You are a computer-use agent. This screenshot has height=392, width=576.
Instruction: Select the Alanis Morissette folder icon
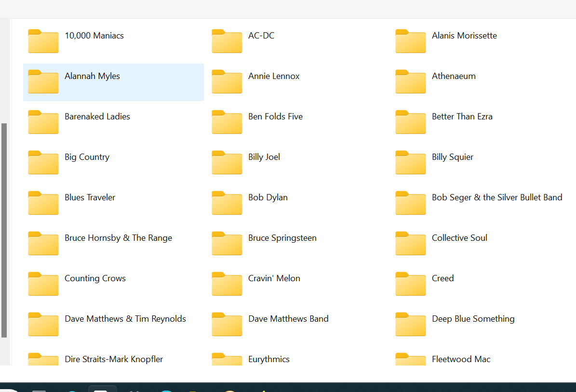tap(411, 41)
